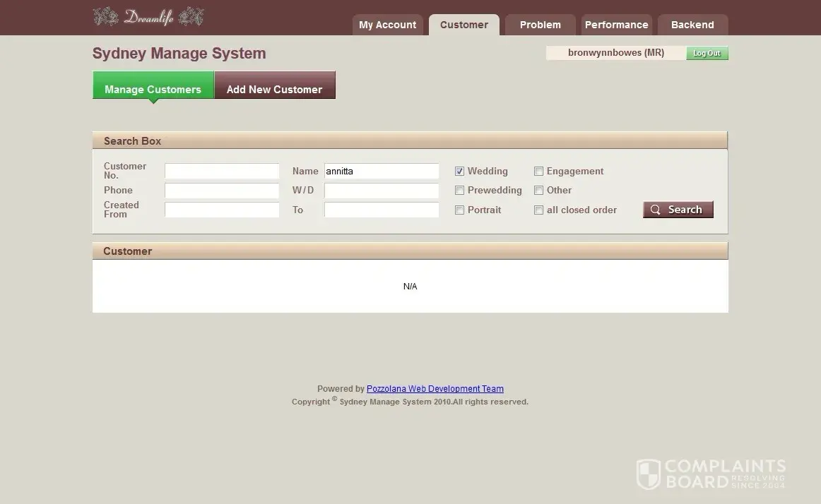The width and height of the screenshot is (821, 504).
Task: Click the Search button
Action: click(678, 210)
